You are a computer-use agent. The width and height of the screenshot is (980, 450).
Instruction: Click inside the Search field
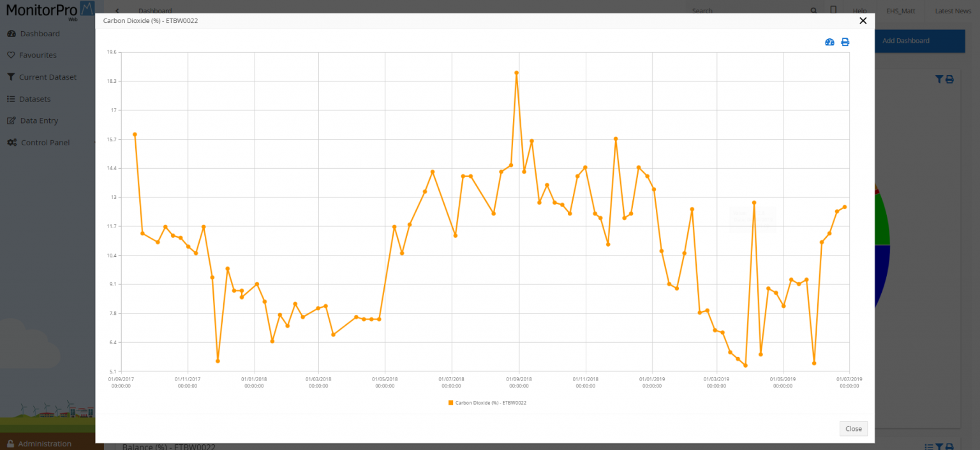tap(734, 10)
